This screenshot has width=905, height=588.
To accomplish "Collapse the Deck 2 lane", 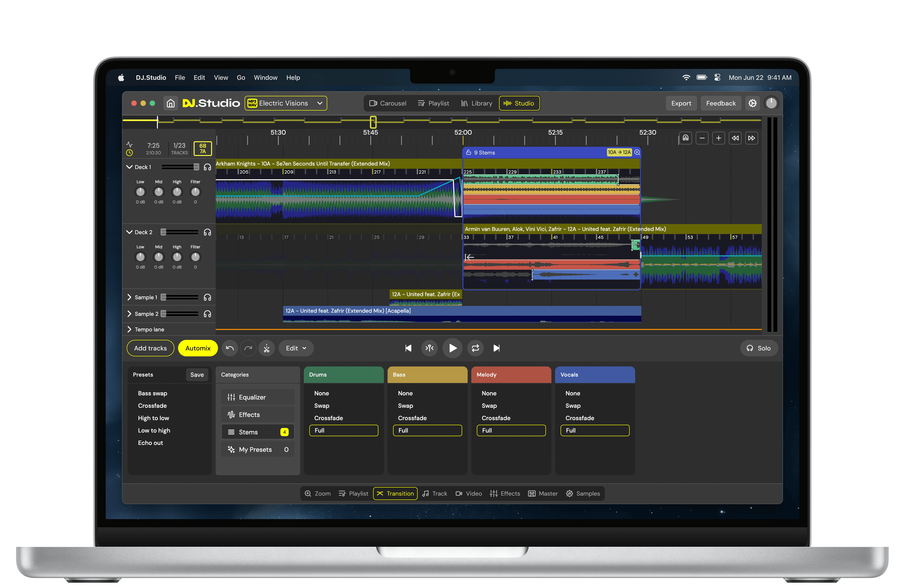I will 129,232.
